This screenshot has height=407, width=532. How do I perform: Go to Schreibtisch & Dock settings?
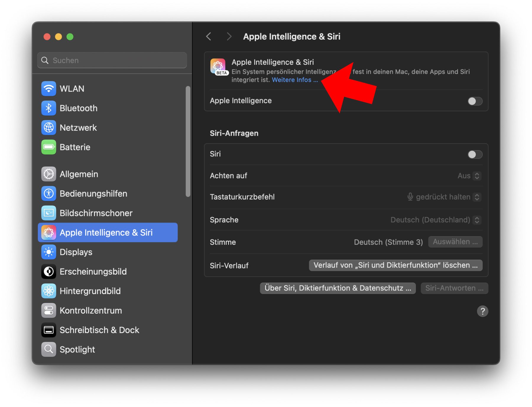[x=99, y=330]
